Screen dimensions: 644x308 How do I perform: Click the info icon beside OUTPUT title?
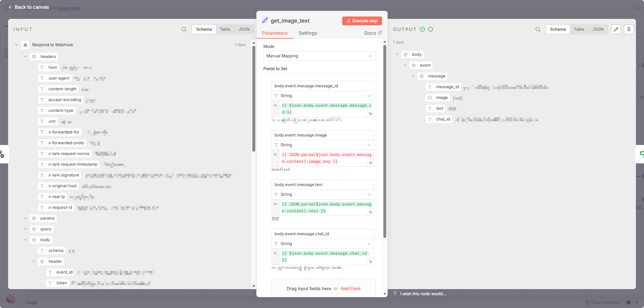pyautogui.click(x=430, y=29)
